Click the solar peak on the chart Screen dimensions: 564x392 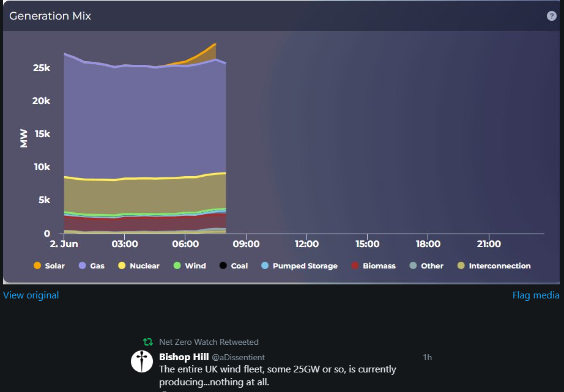point(215,45)
